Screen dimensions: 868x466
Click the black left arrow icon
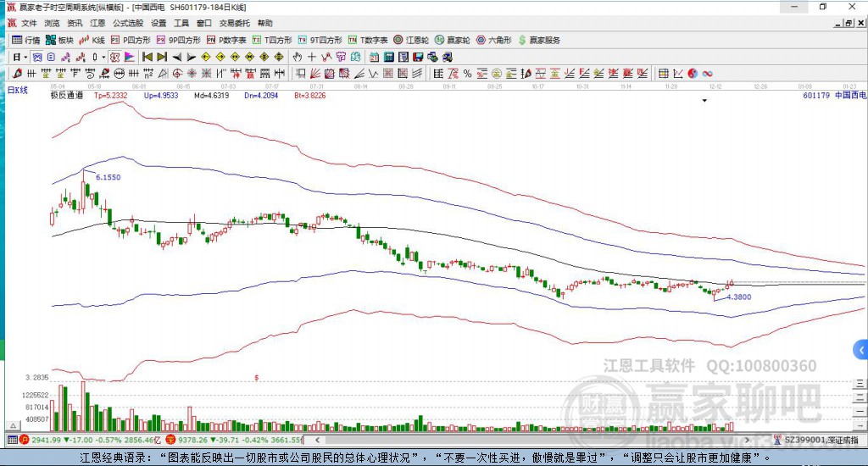click(176, 57)
